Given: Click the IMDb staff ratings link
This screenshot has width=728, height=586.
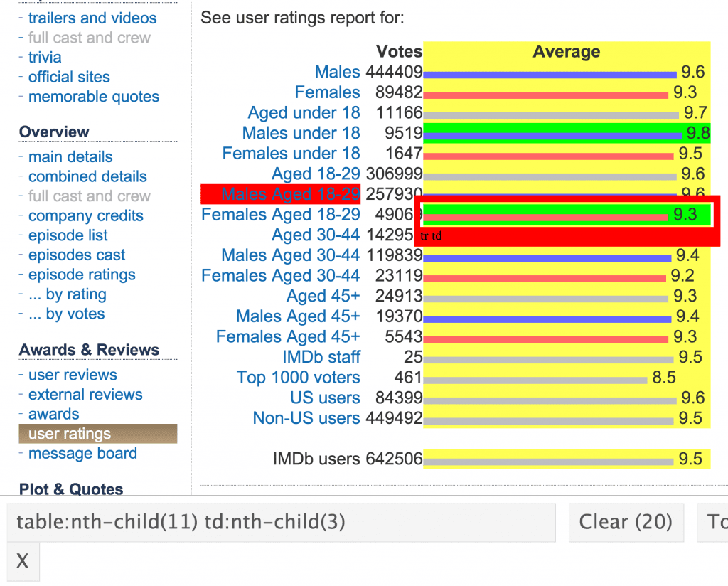Looking at the screenshot, I should [x=321, y=357].
